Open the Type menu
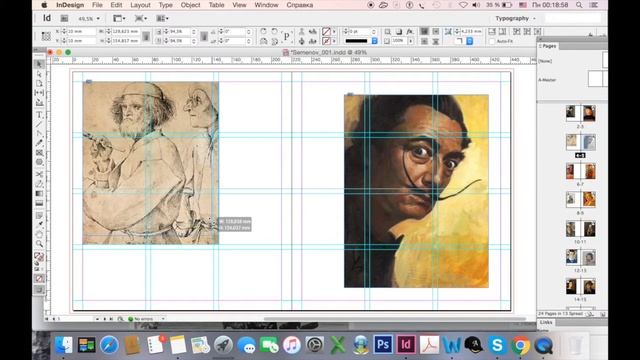640x360 pixels. click(165, 5)
